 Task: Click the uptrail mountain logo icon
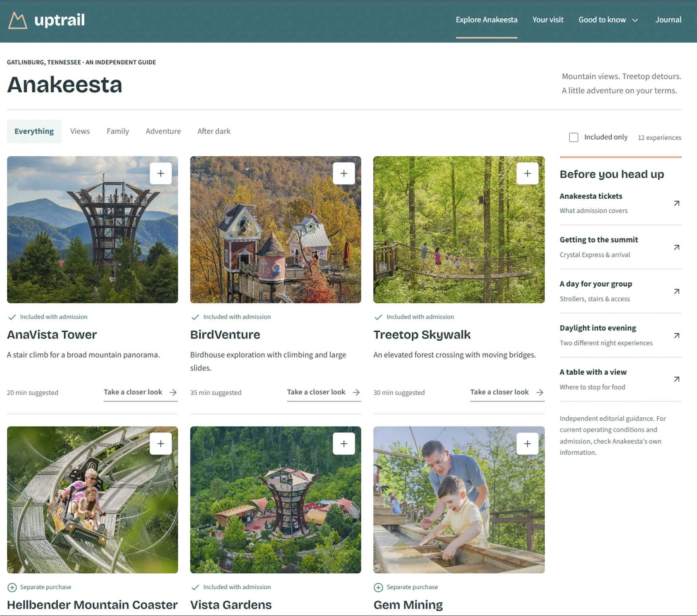click(x=18, y=20)
